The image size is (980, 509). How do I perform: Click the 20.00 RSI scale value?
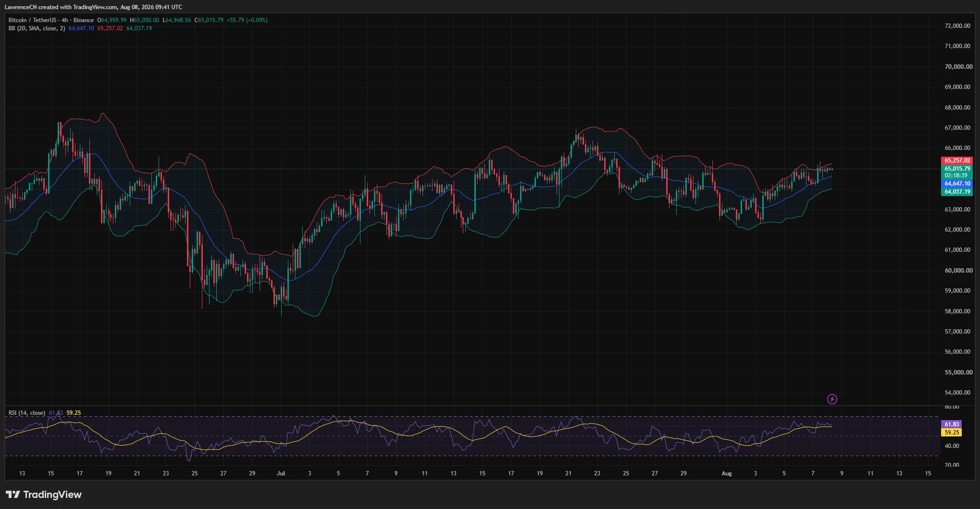952,465
